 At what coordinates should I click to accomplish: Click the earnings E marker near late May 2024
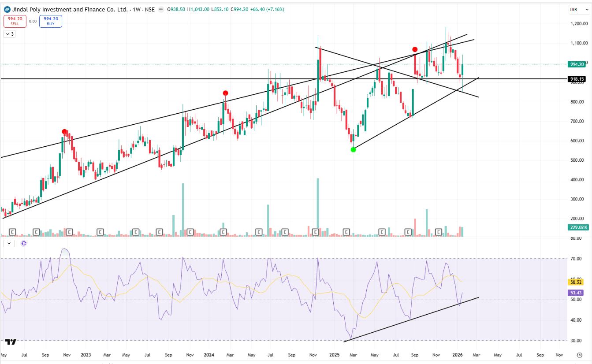pos(259,232)
